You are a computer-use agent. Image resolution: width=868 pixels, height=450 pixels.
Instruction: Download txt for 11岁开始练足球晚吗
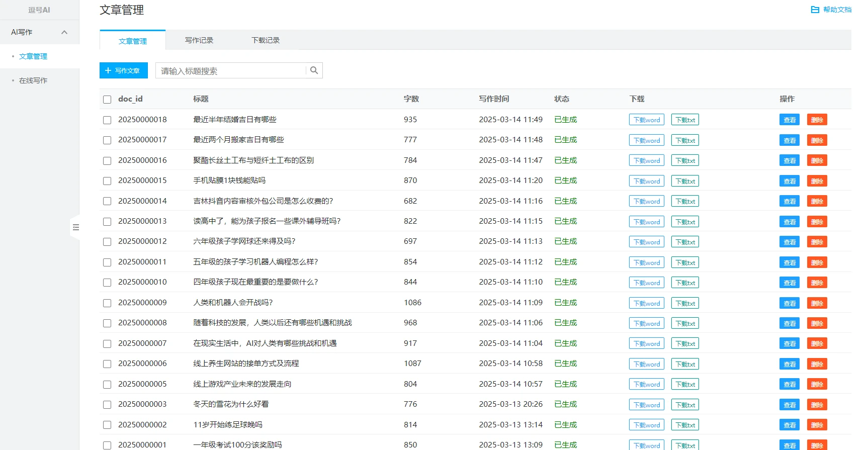point(685,425)
